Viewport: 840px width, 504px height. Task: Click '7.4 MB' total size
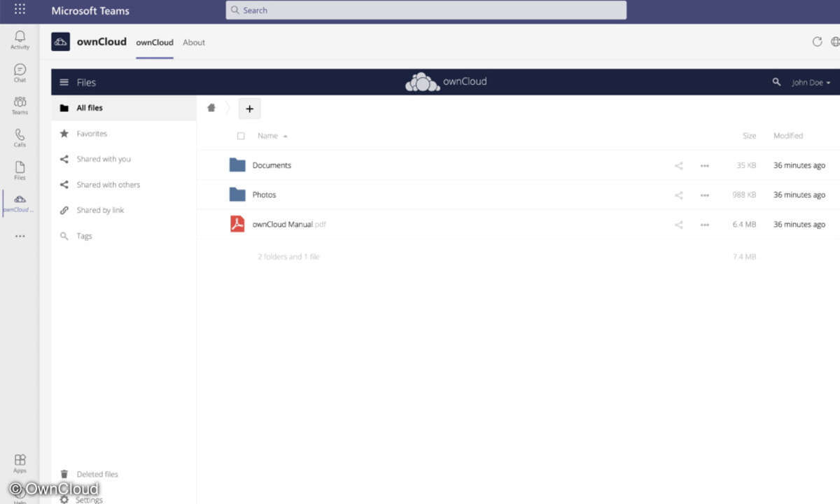point(745,257)
